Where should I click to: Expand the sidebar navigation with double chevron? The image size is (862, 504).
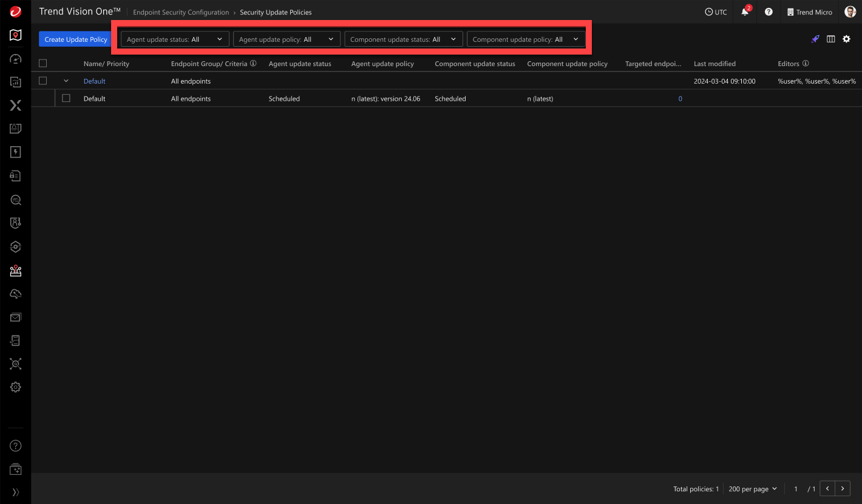[16, 492]
